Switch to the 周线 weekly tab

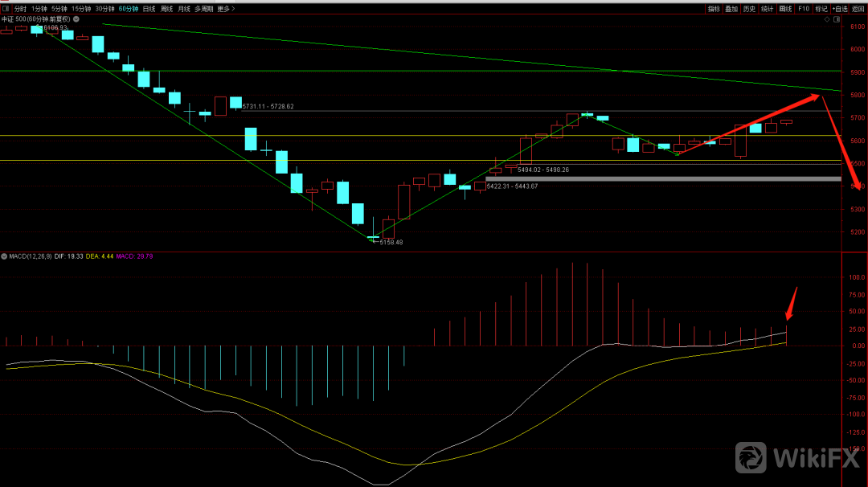166,9
